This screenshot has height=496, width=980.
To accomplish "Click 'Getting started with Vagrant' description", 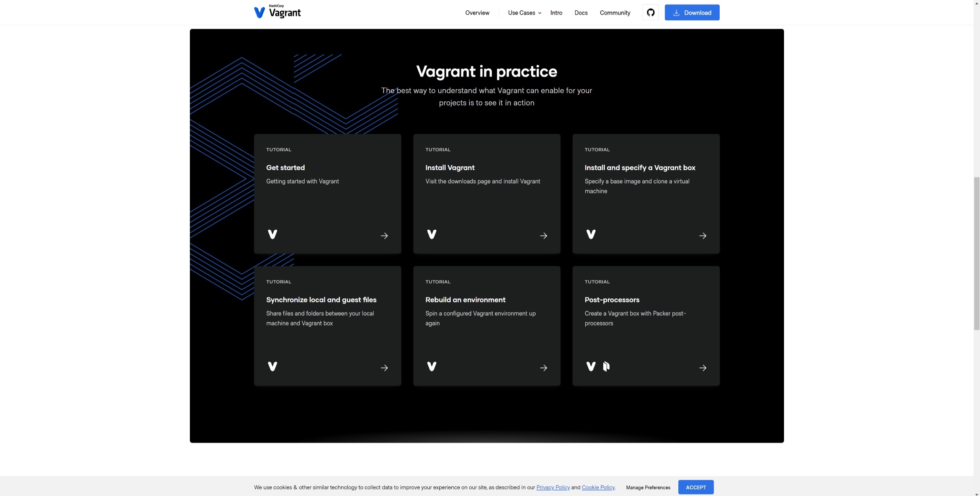I will 302,181.
